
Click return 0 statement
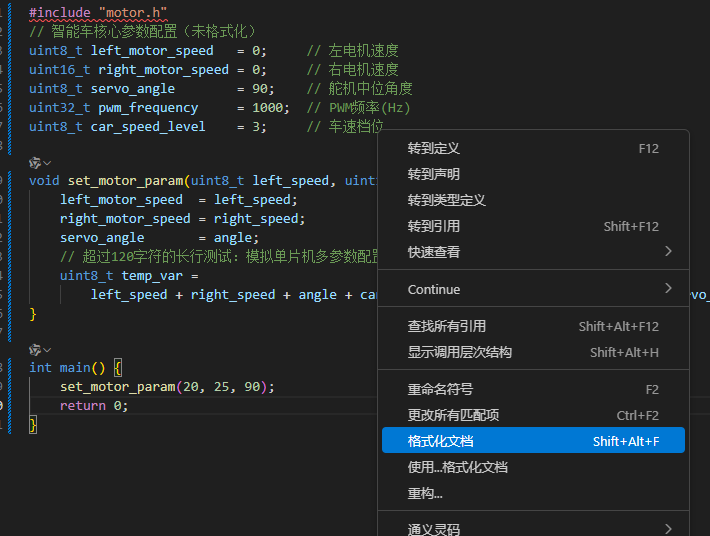(94, 406)
